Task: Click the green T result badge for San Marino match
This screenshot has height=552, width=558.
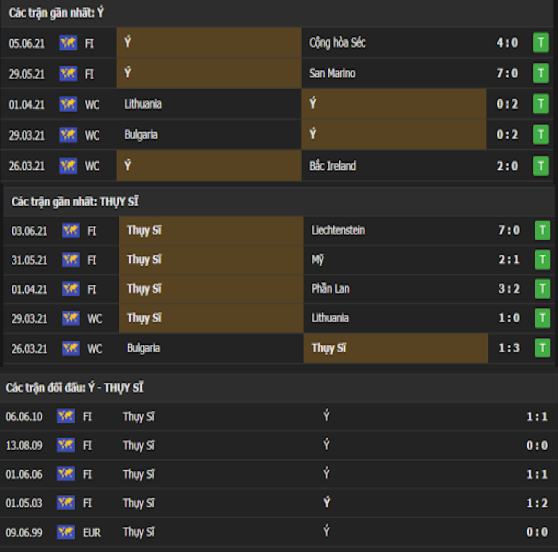Action: 541,73
